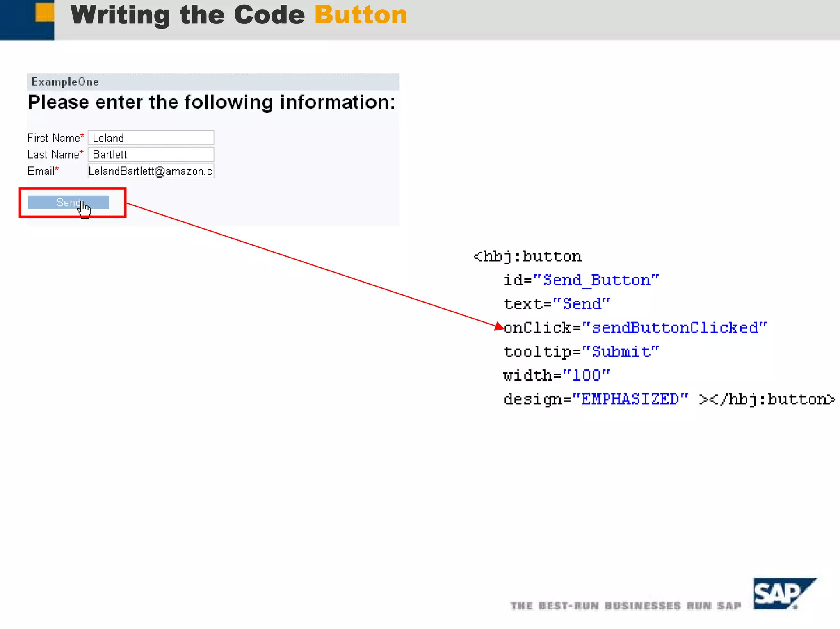Click the id="Send_Button" code line
This screenshot has width=840, height=629.
click(581, 280)
